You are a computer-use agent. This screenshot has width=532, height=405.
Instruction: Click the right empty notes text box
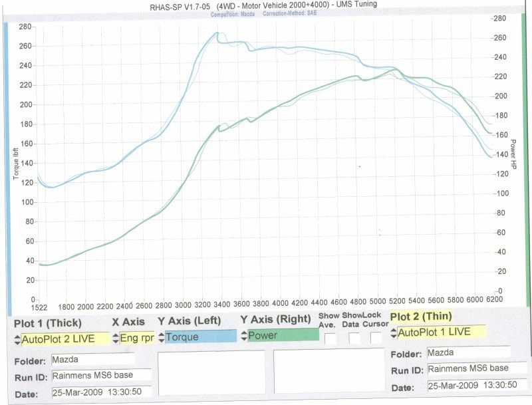click(x=326, y=373)
